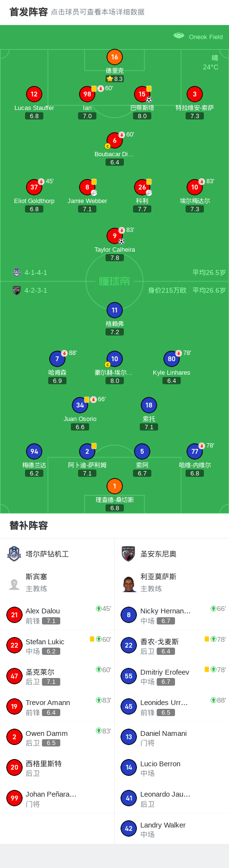Select striker Taylor Calheira number 9
Screen dimensions: 229x868
114,236
